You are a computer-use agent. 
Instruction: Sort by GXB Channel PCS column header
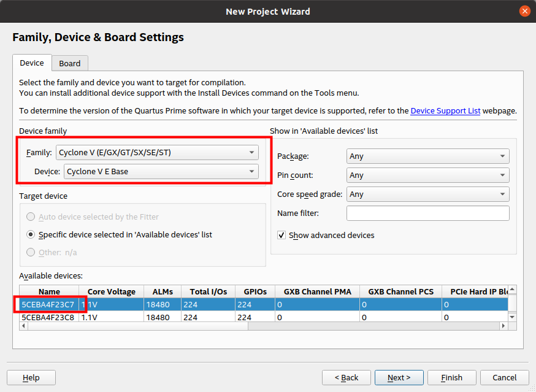(x=400, y=291)
